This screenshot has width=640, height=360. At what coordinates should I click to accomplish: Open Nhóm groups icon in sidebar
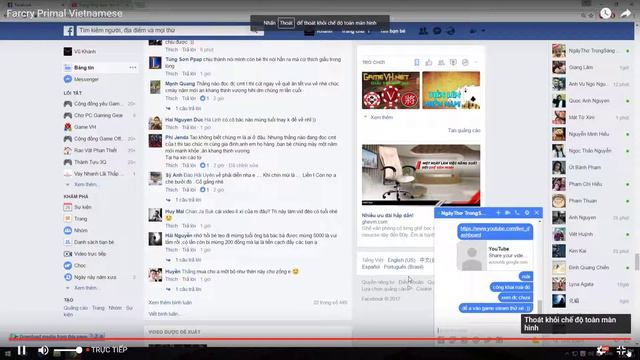[68, 230]
